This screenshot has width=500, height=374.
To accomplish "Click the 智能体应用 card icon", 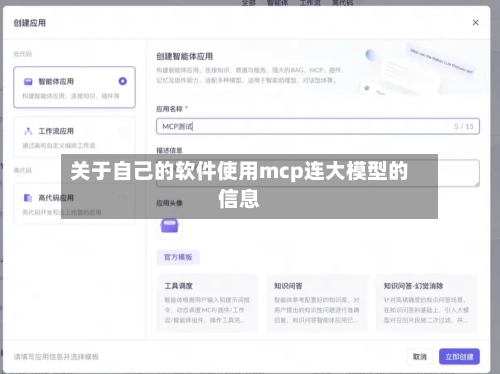I will pyautogui.click(x=28, y=81).
